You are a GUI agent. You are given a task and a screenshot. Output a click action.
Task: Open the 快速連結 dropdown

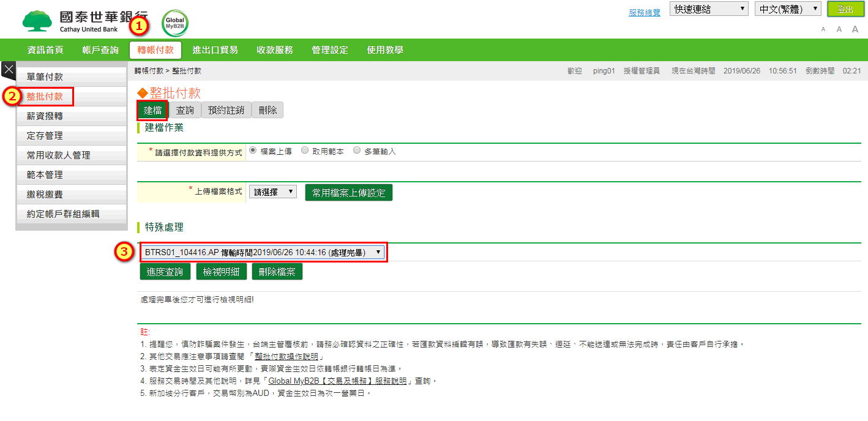(x=709, y=9)
